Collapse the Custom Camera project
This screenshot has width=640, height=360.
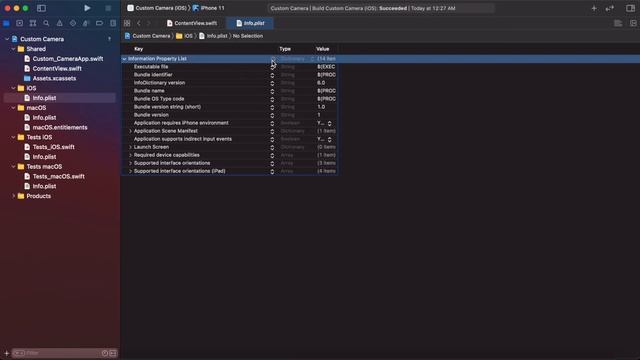coord(7,39)
